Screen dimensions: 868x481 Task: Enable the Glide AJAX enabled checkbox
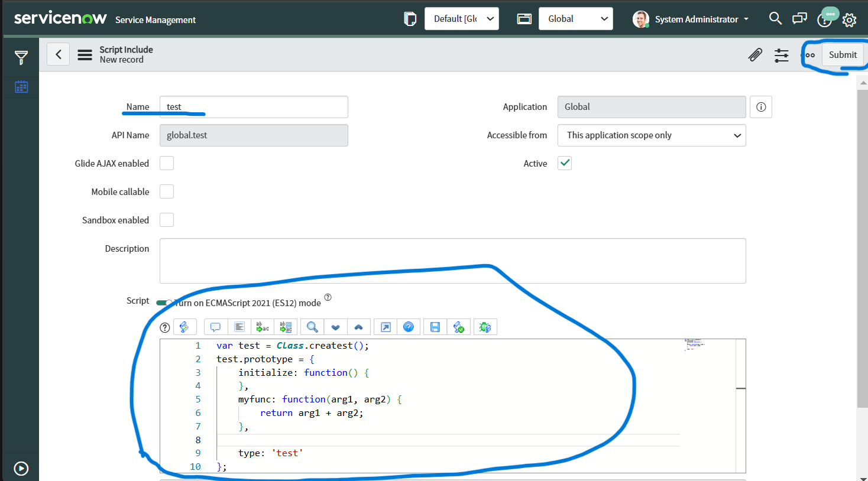click(x=166, y=163)
